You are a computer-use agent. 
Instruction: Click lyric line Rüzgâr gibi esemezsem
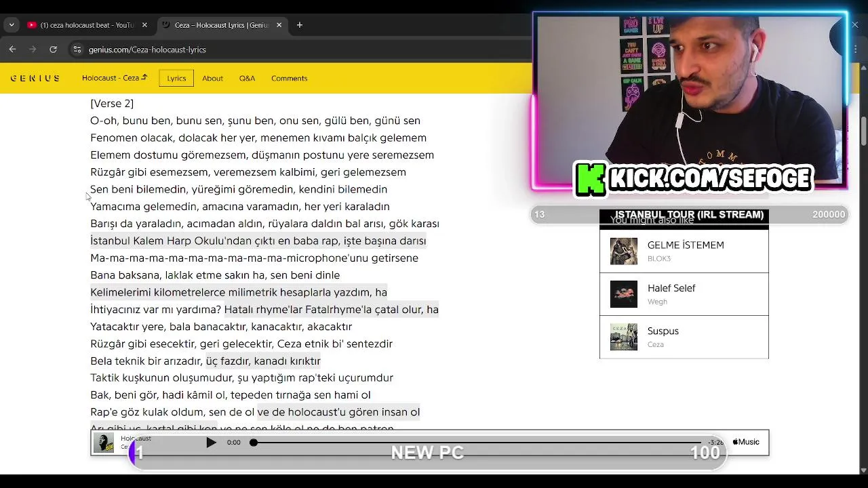tap(248, 172)
